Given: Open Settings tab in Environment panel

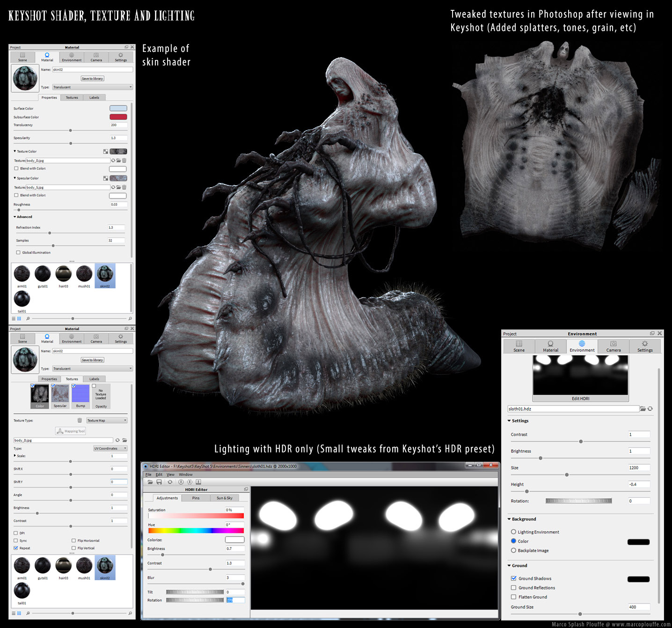Looking at the screenshot, I should click(x=645, y=346).
